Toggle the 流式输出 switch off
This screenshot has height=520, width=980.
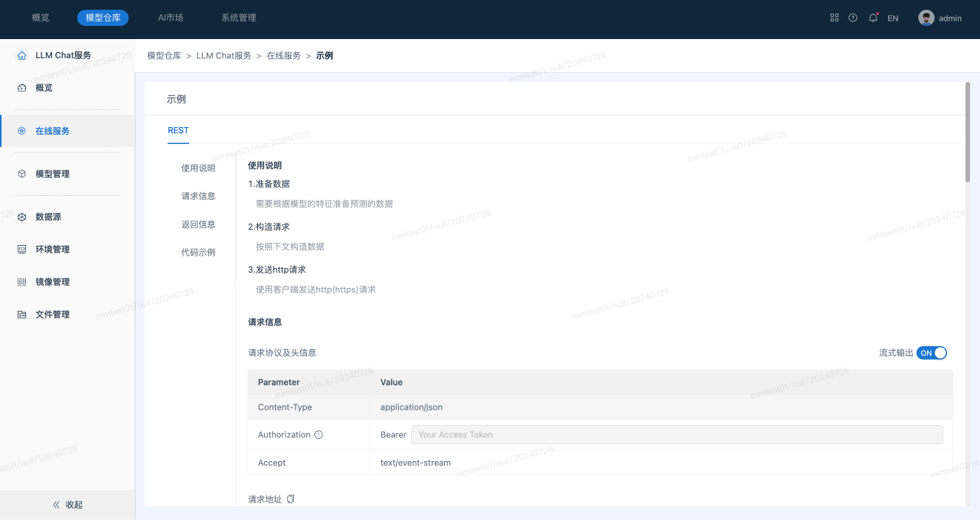click(x=932, y=353)
